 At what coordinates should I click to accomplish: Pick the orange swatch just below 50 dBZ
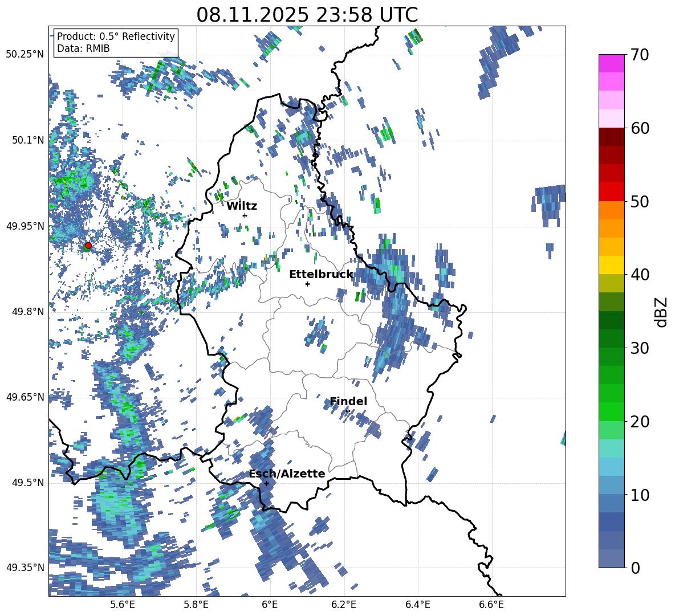[611, 210]
